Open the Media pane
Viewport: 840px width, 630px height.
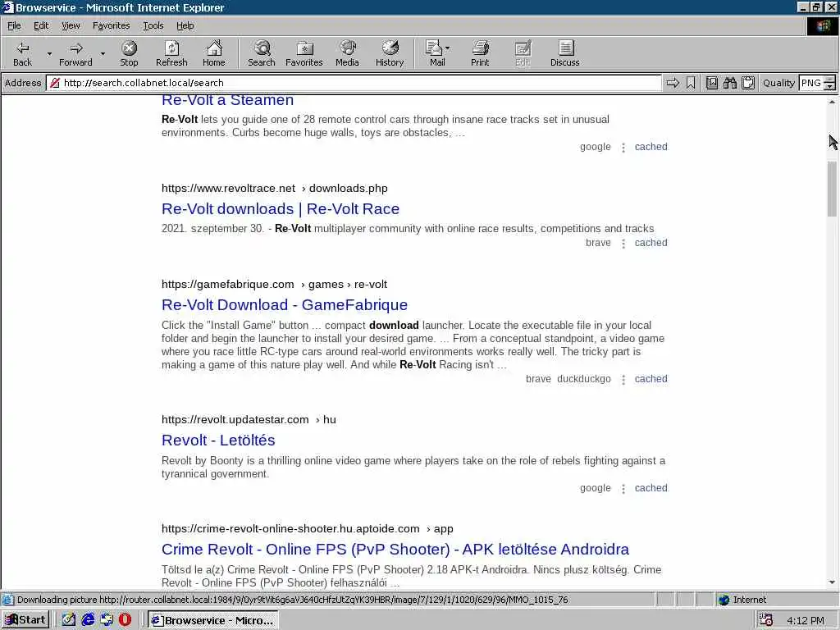[347, 53]
